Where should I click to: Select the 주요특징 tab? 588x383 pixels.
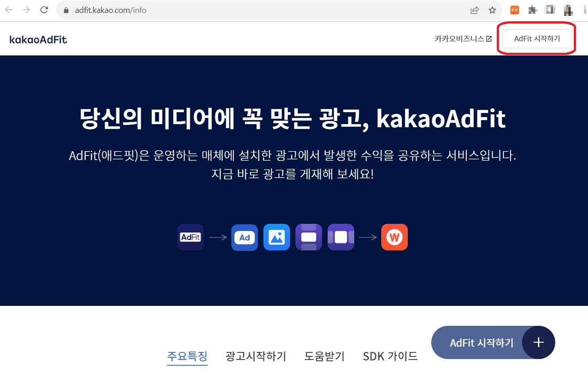click(187, 356)
